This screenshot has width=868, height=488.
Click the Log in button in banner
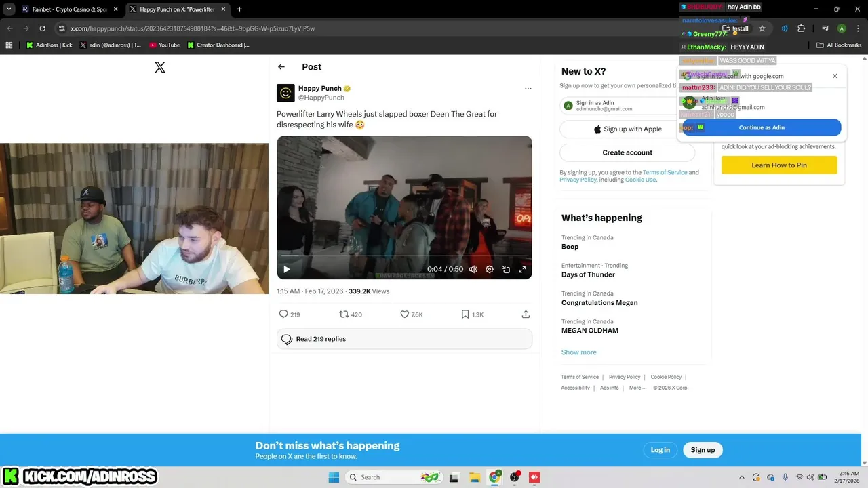click(660, 450)
